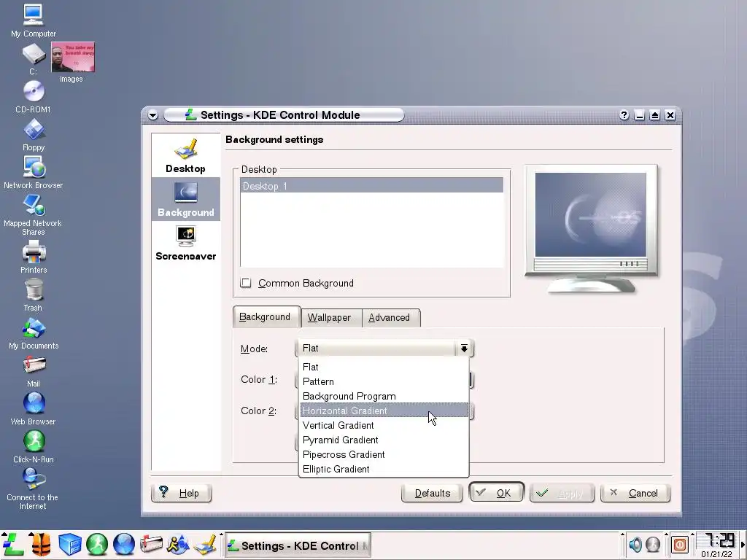Switch to the Wallpaper tab
The height and width of the screenshot is (560, 747).
pyautogui.click(x=330, y=318)
